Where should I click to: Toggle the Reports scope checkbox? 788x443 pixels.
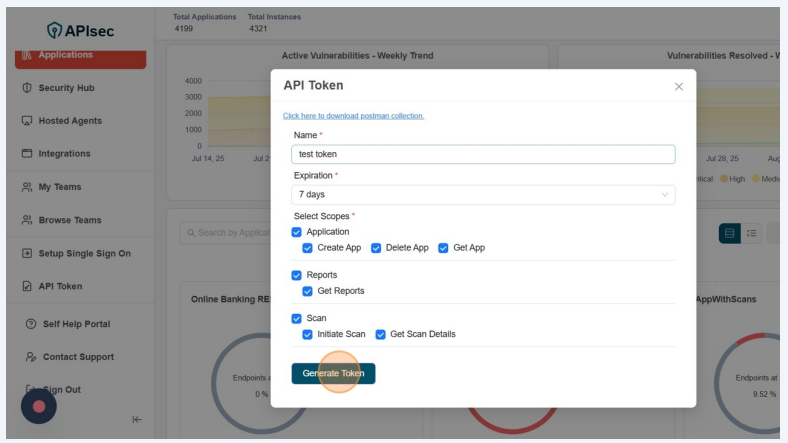pyautogui.click(x=297, y=275)
